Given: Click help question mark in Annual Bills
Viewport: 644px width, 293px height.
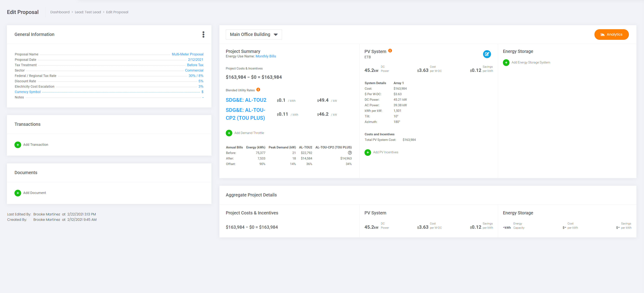Looking at the screenshot, I should [x=350, y=153].
